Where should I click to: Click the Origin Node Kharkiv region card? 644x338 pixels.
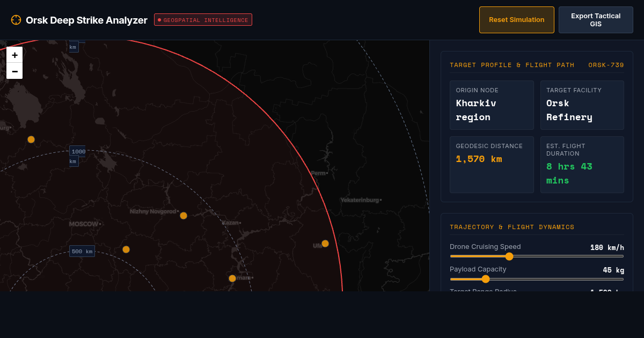click(x=492, y=105)
